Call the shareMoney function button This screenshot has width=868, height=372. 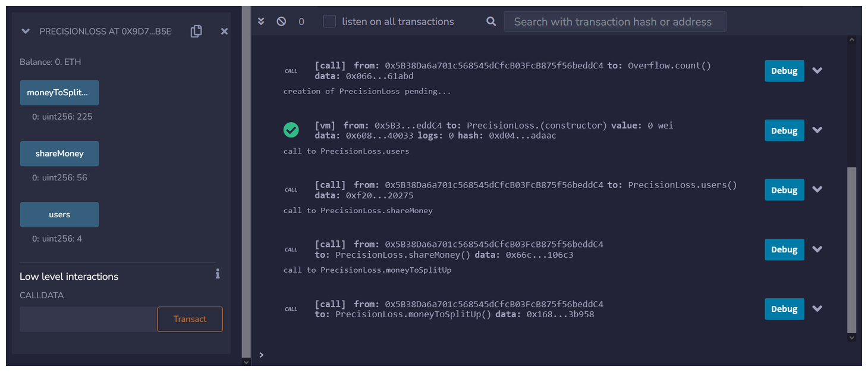coord(59,154)
